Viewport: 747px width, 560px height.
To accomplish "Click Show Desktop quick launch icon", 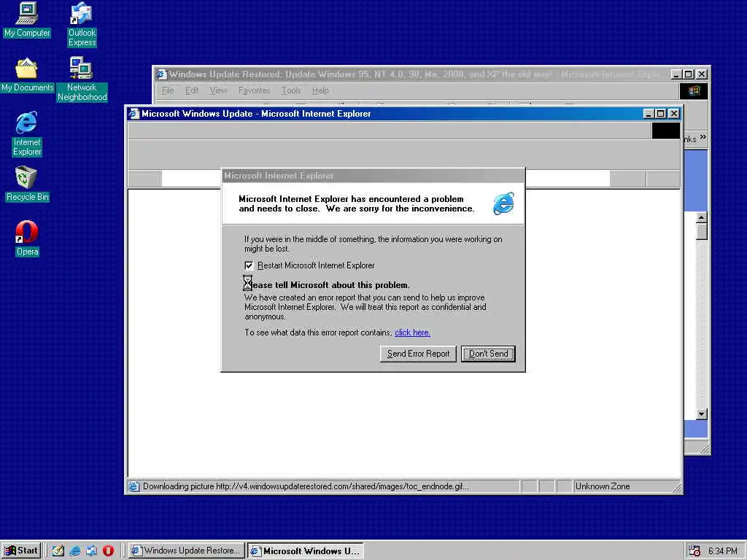I will click(x=58, y=551).
